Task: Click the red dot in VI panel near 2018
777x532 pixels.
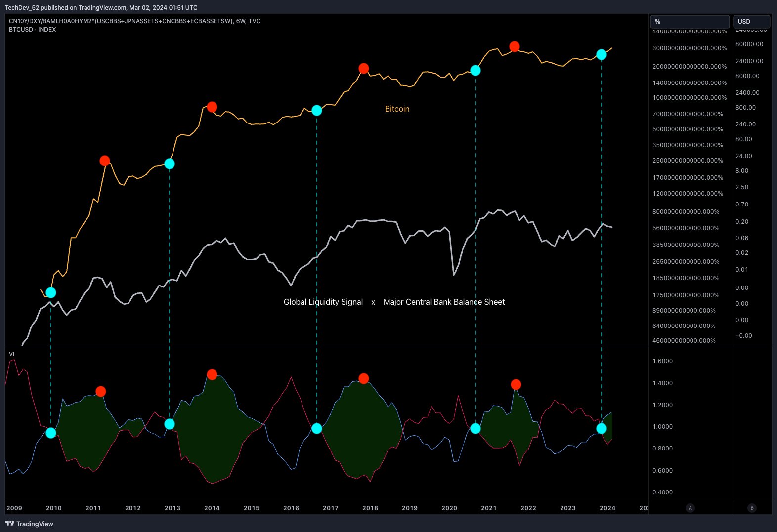Action: [363, 378]
